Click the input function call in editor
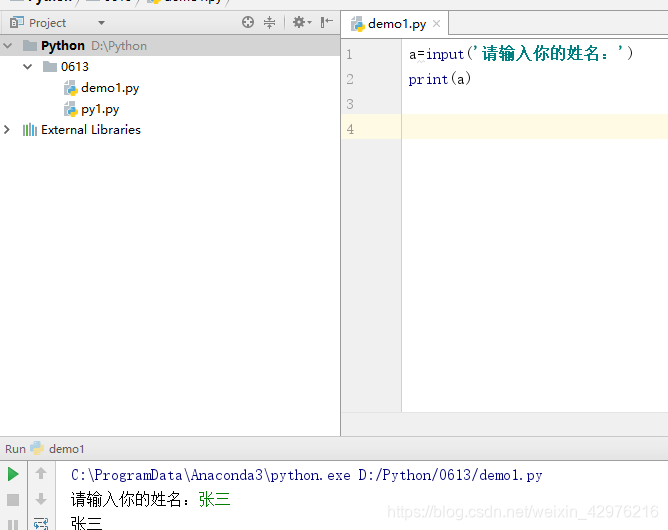Screen dimensions: 668x530 click(x=445, y=55)
